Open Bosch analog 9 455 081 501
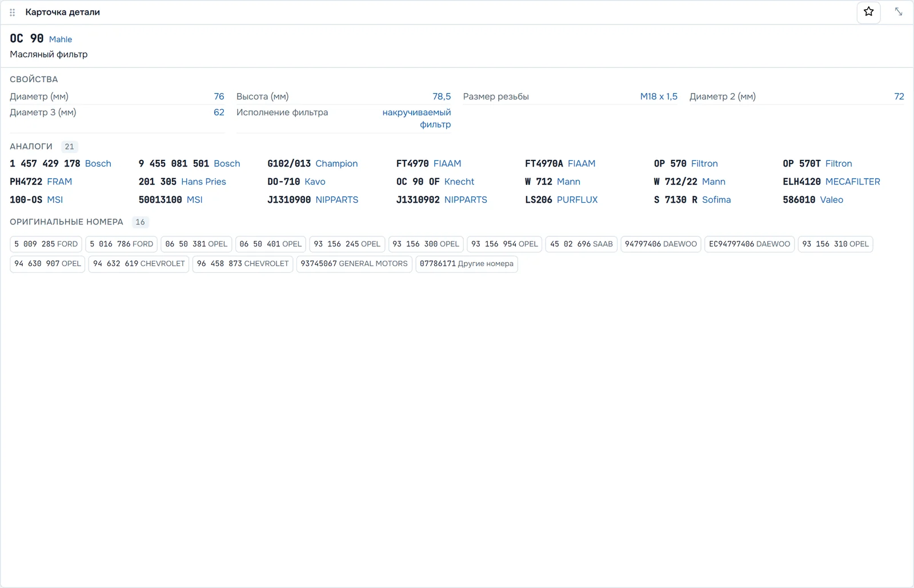914x588 pixels. (189, 164)
